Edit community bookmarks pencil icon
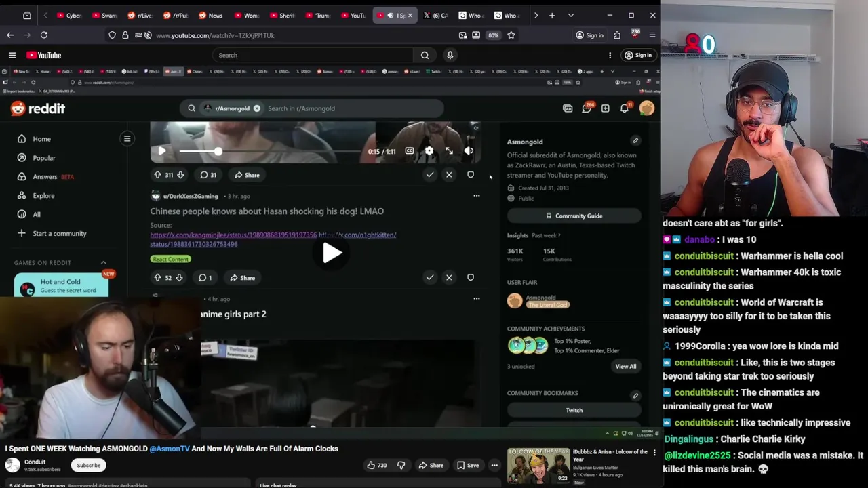The image size is (868, 488). coord(635,395)
